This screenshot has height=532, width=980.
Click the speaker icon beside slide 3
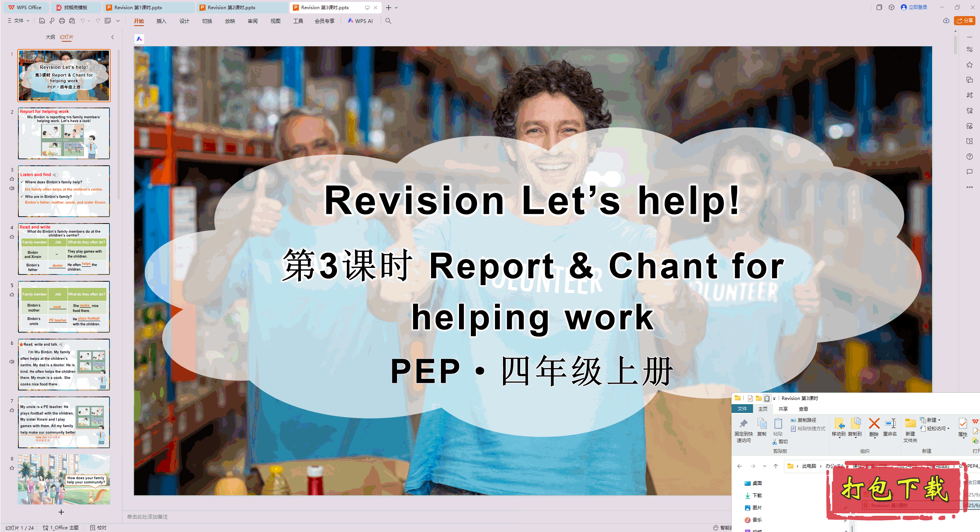pos(12,188)
